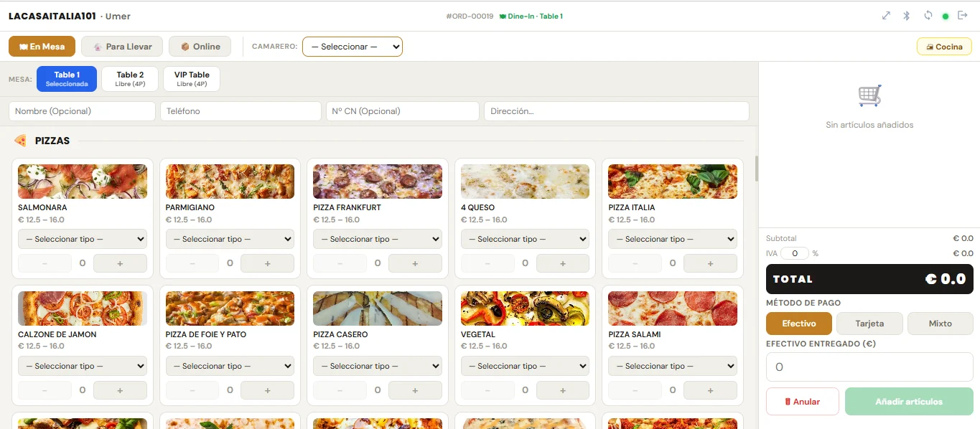Focus the Efectivo Entregado amount field
The image size is (980, 429).
coord(869,367)
